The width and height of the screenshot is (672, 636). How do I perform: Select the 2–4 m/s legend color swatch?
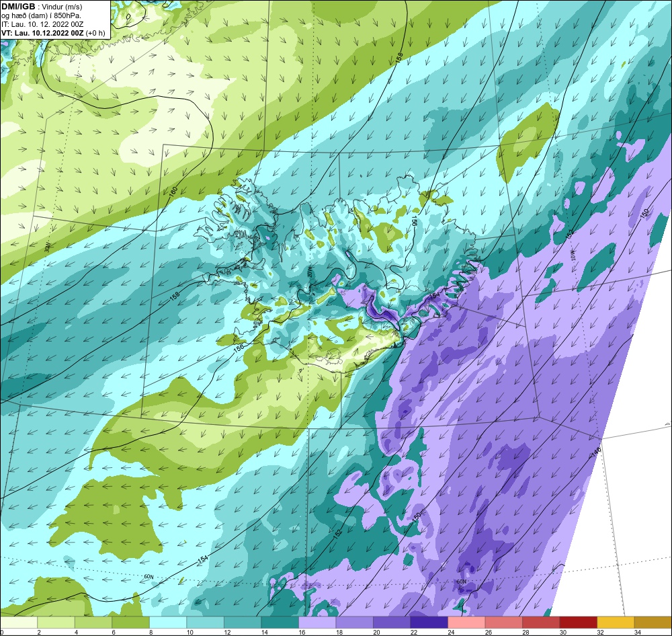[x=56, y=623]
